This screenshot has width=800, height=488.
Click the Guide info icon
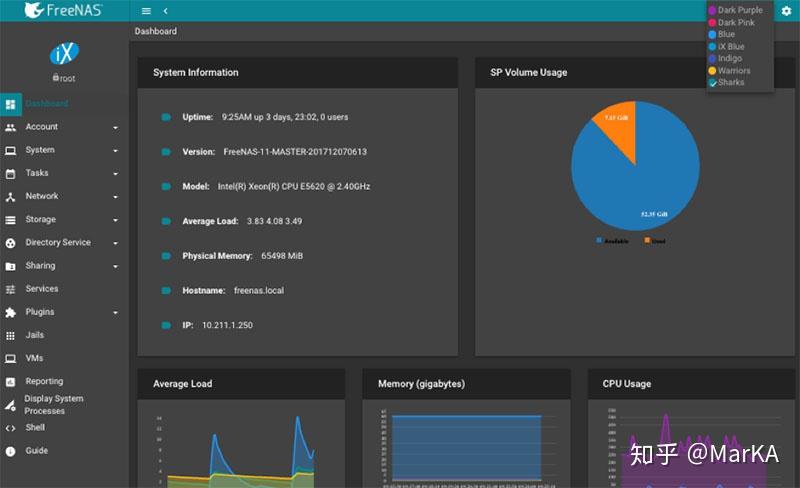pos(10,451)
